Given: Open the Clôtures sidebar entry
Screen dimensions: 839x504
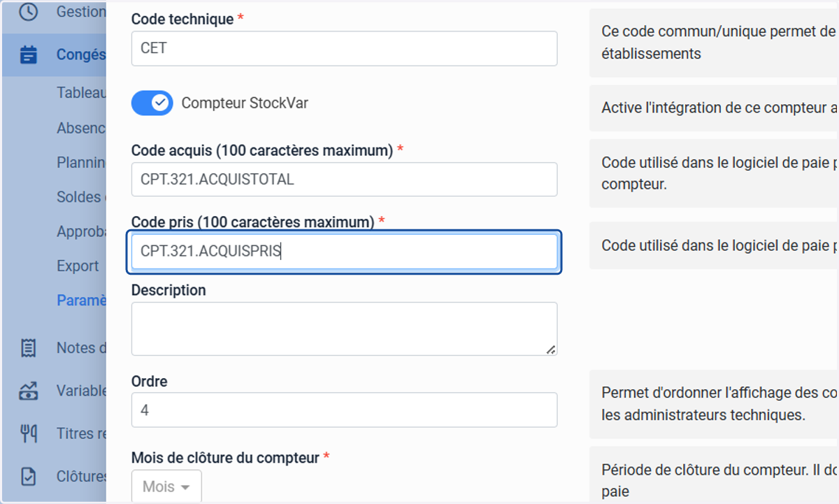Looking at the screenshot, I should (81, 477).
